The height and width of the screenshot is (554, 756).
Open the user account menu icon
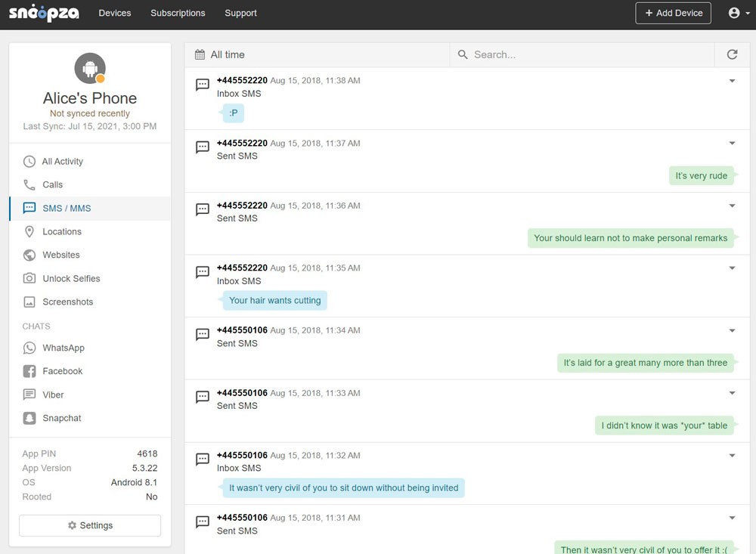738,13
